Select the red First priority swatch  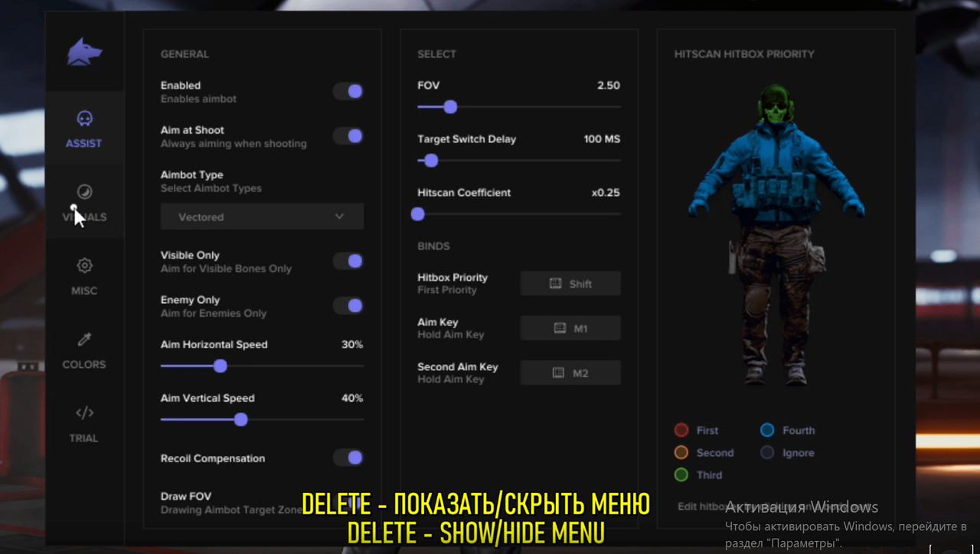coord(681,430)
